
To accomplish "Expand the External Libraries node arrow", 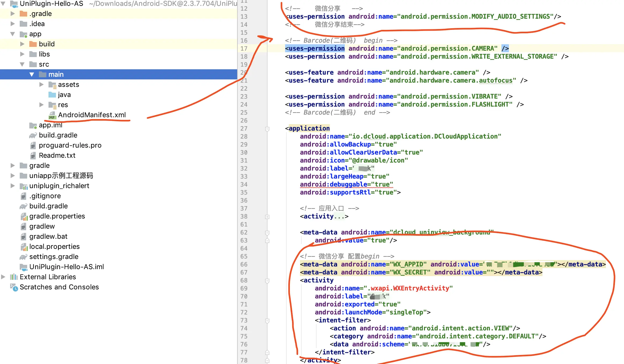I will [x=3, y=277].
